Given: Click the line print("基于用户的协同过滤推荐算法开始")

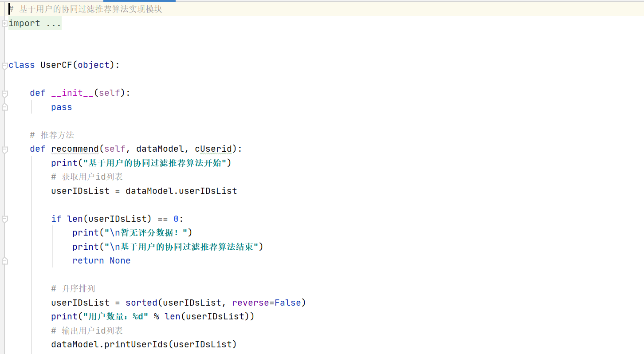Looking at the screenshot, I should point(141,163).
